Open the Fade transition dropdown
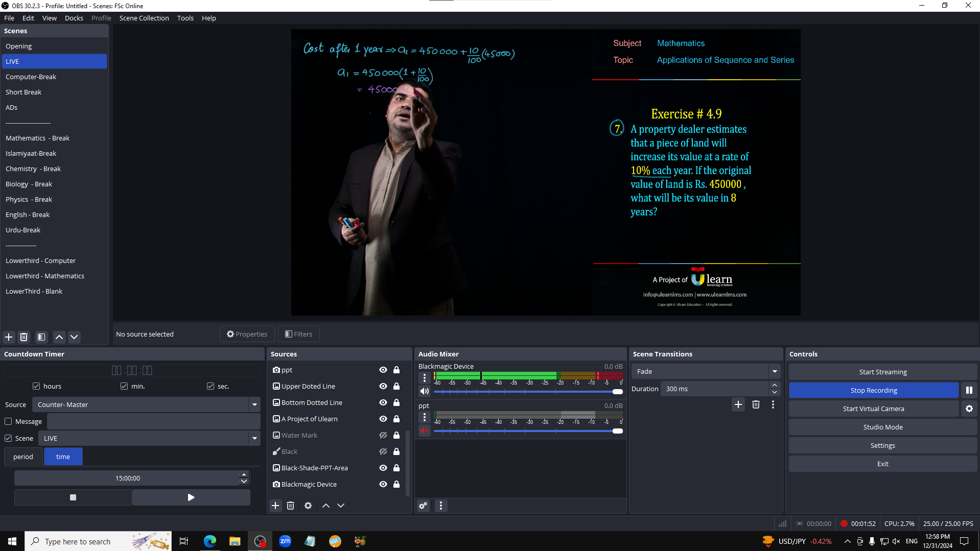 775,371
